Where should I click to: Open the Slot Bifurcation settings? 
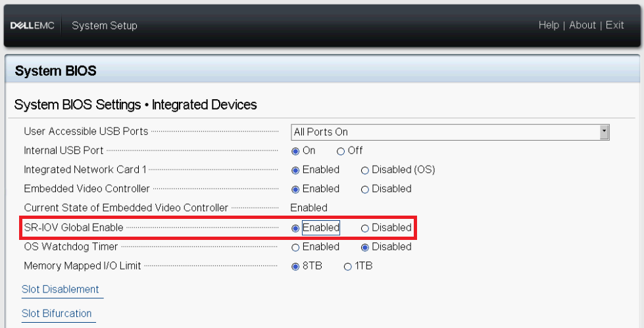[x=57, y=313]
